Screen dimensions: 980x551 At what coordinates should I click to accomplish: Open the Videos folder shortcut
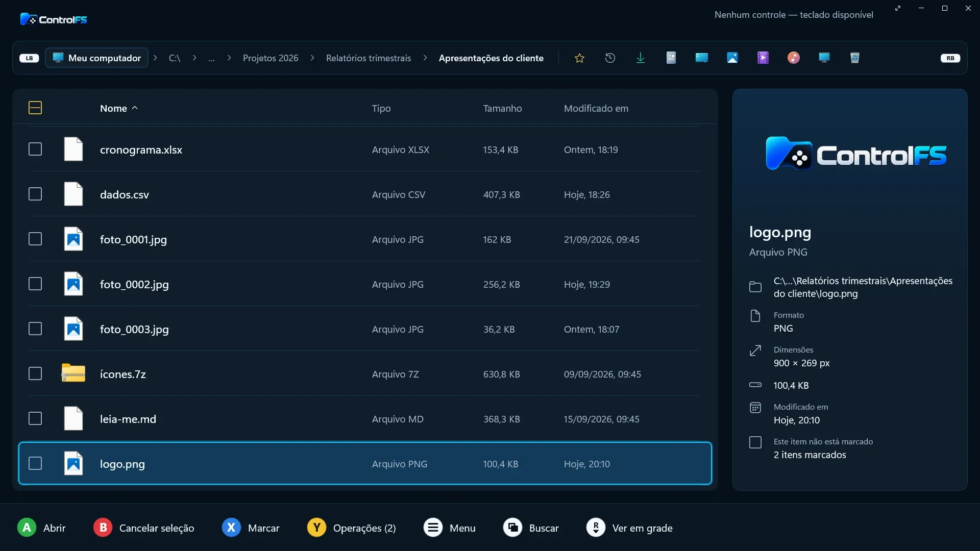(x=763, y=58)
